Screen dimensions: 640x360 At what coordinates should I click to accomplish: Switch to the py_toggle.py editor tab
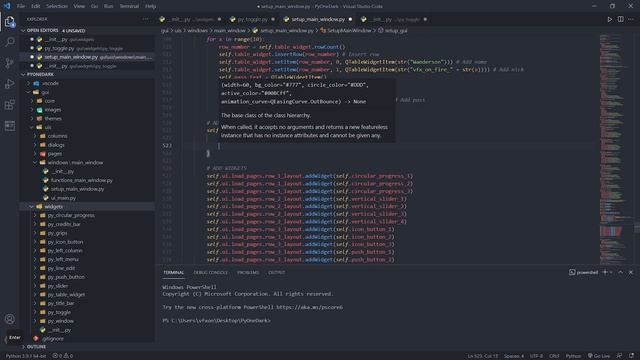[252, 19]
